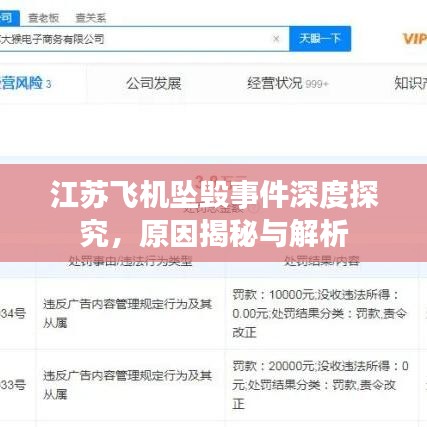Open the VIP badge link
The height and width of the screenshot is (427, 427).
coord(414,39)
